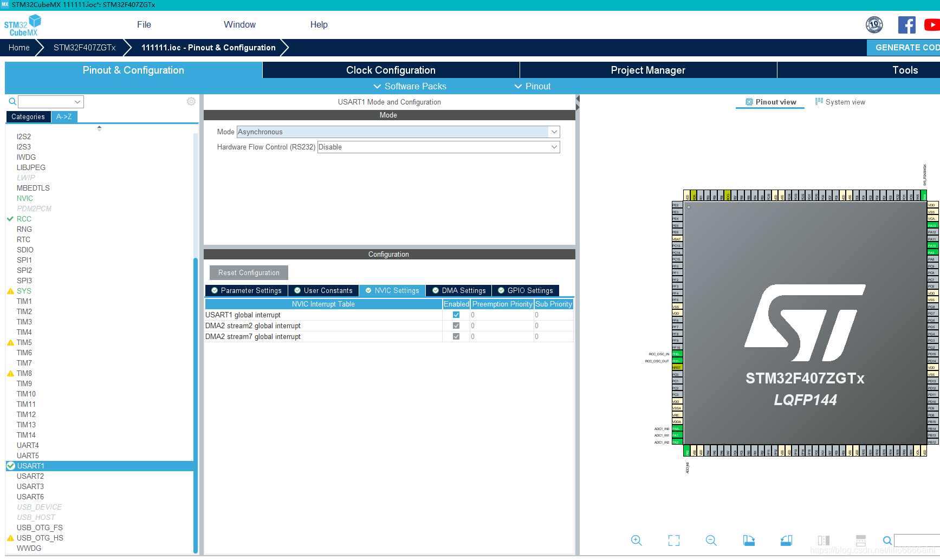The height and width of the screenshot is (560, 940).
Task: Click the green checkmark next to RCC
Action: click(x=10, y=219)
